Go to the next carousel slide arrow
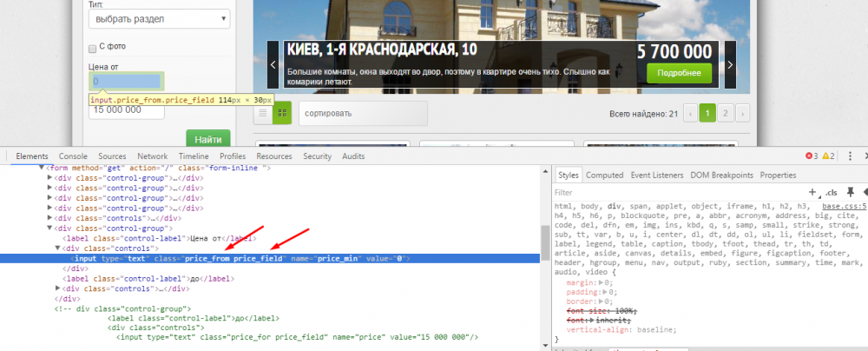Image resolution: width=868 pixels, height=351 pixels. (x=730, y=65)
